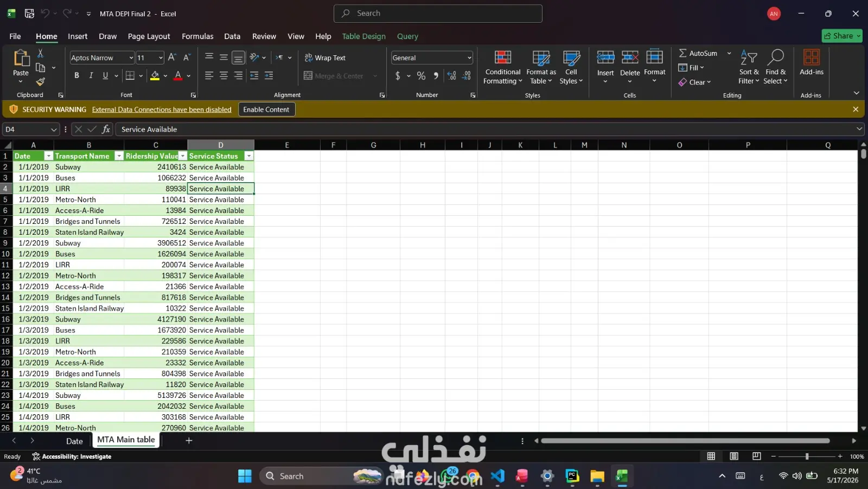The height and width of the screenshot is (489, 868).
Task: Click the Accessibility: Investigate status button
Action: pos(72,456)
